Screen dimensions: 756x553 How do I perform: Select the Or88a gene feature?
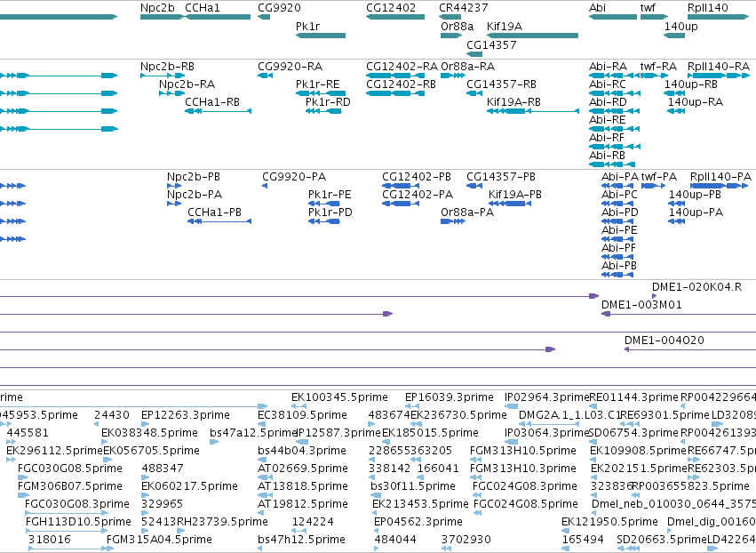[451, 36]
